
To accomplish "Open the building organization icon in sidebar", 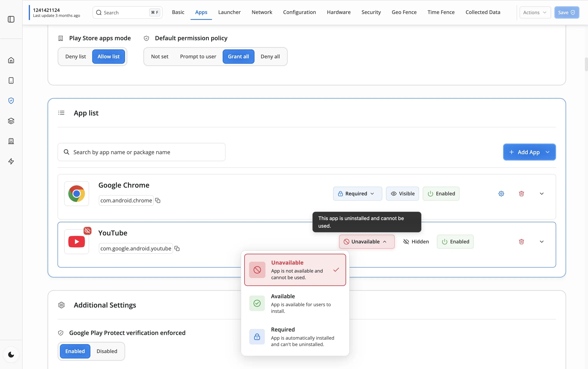I will [x=11, y=141].
